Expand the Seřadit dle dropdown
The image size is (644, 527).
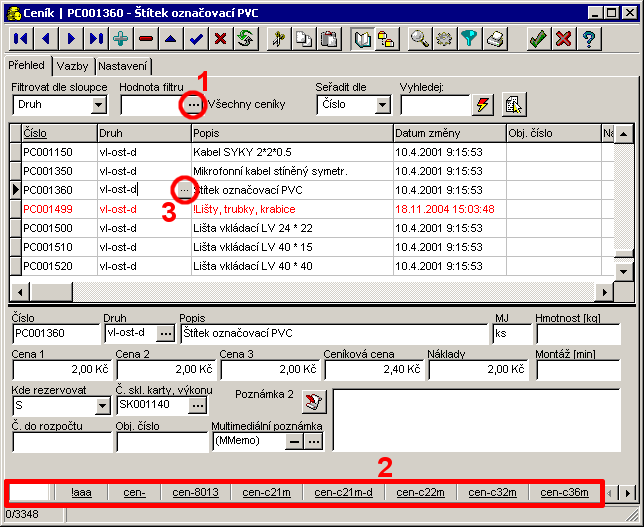383,105
